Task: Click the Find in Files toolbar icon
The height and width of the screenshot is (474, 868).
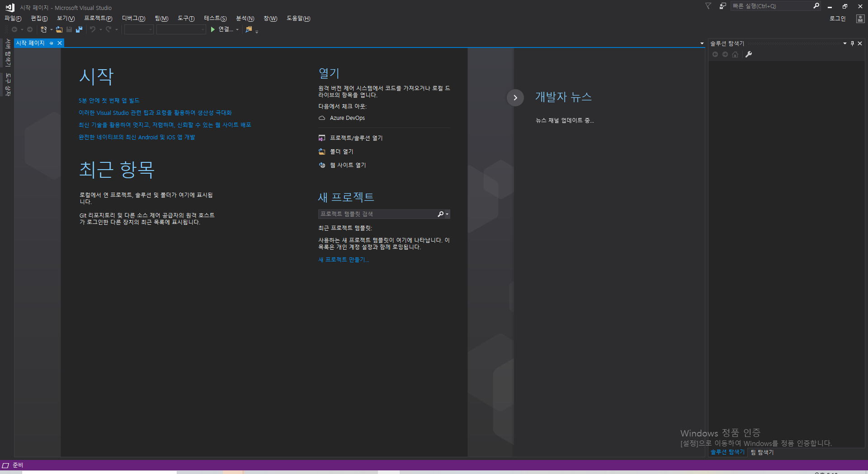Action: 249,29
